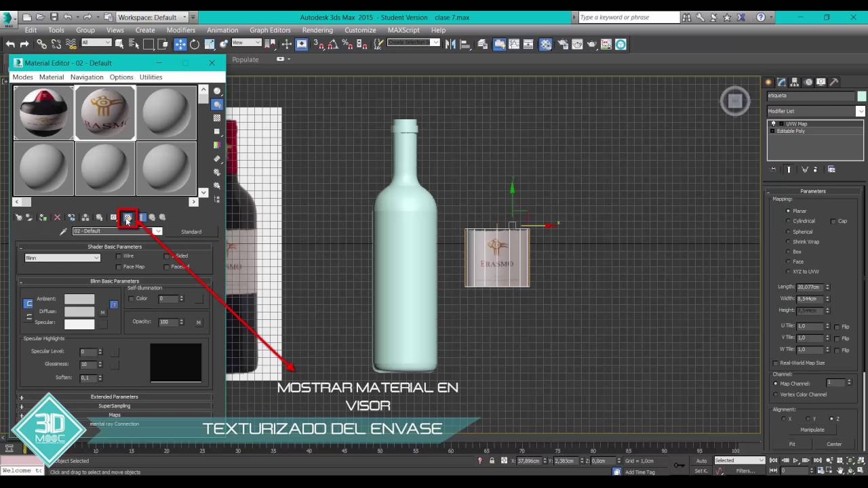Open selection filter All dropdown

(96, 43)
